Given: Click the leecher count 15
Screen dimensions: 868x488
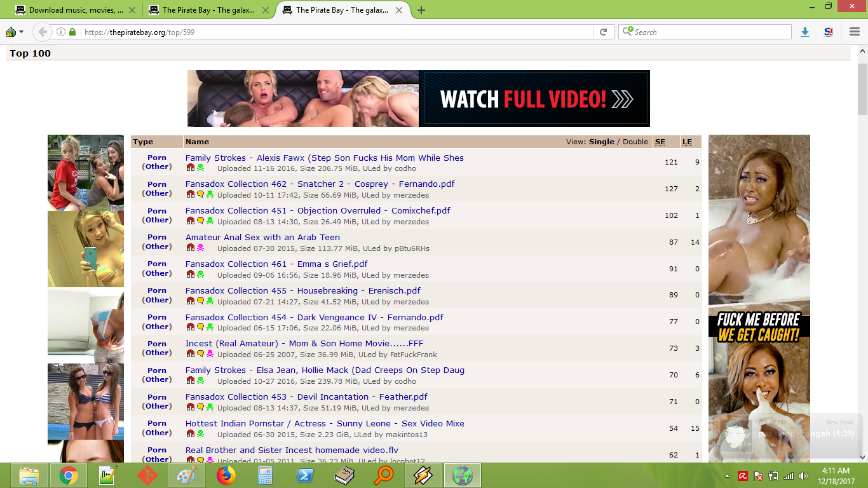Looking at the screenshot, I should pos(695,428).
